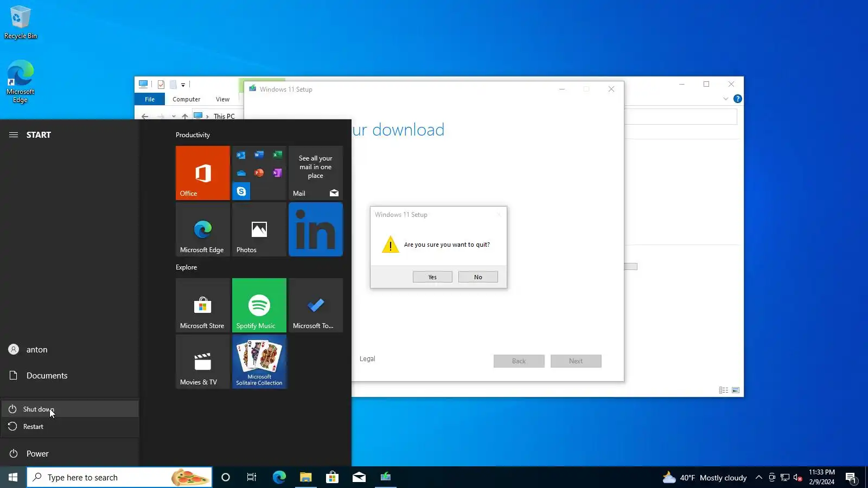Click the Power button in Start
868x488 pixels.
[x=70, y=454]
